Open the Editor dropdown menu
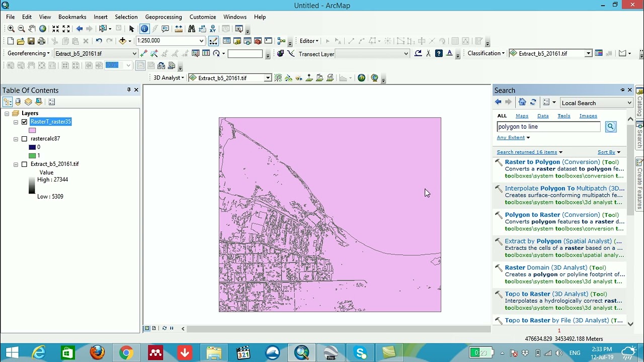Image resolution: width=644 pixels, height=362 pixels. [x=309, y=41]
